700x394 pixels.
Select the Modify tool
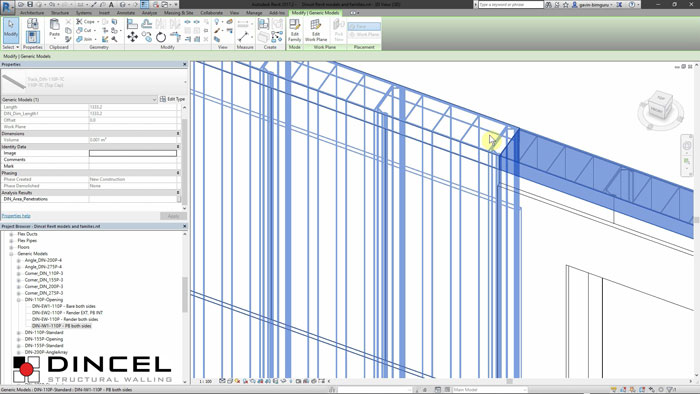pos(10,30)
